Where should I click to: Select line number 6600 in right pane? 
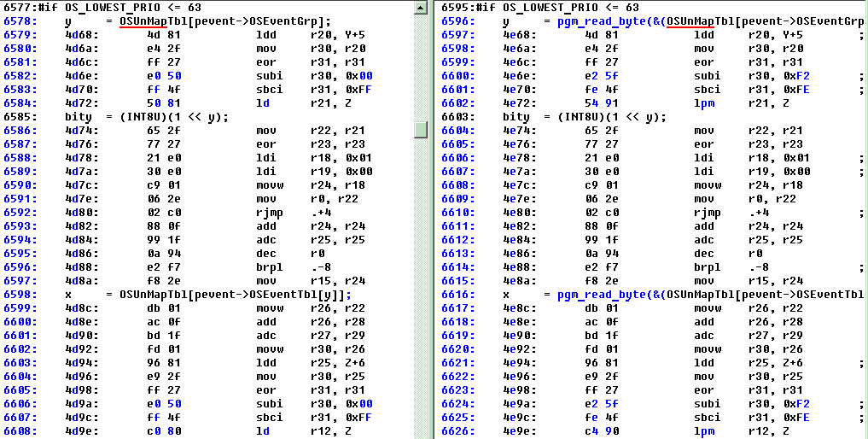coord(459,76)
